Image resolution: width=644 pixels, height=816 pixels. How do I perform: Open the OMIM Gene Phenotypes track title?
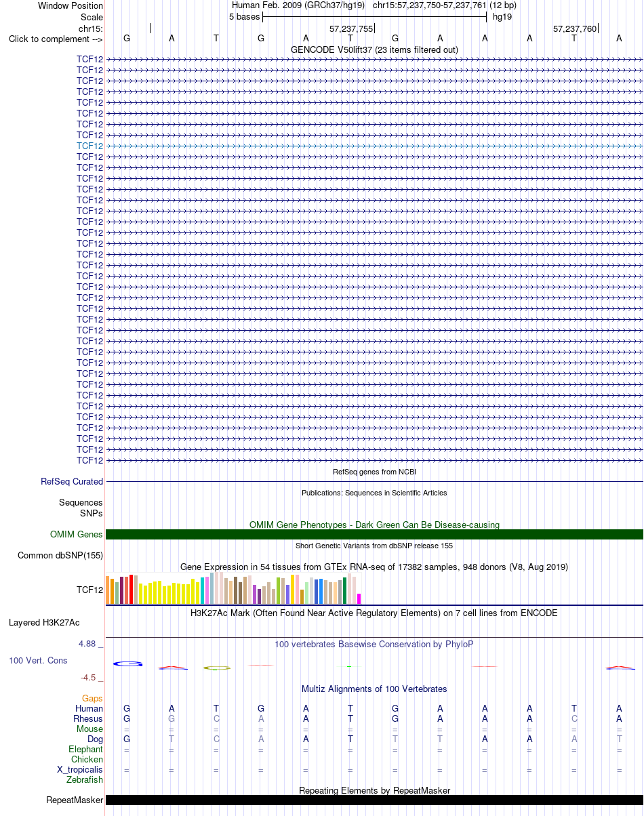(x=374, y=525)
